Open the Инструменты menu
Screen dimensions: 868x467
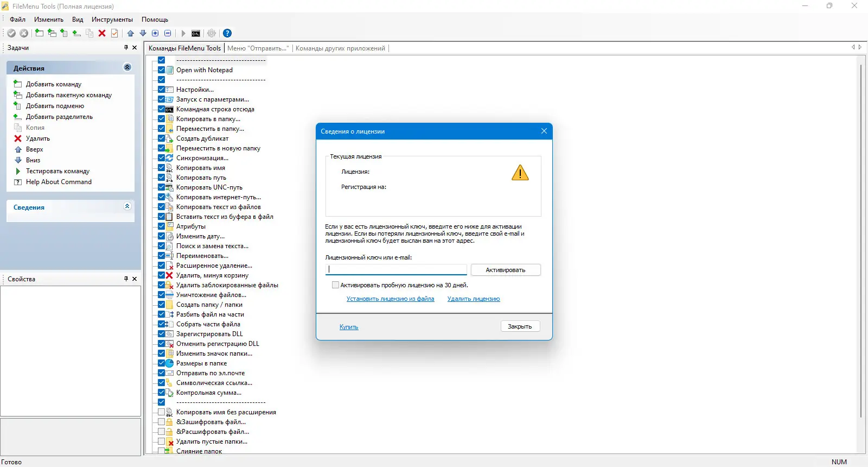click(x=112, y=20)
